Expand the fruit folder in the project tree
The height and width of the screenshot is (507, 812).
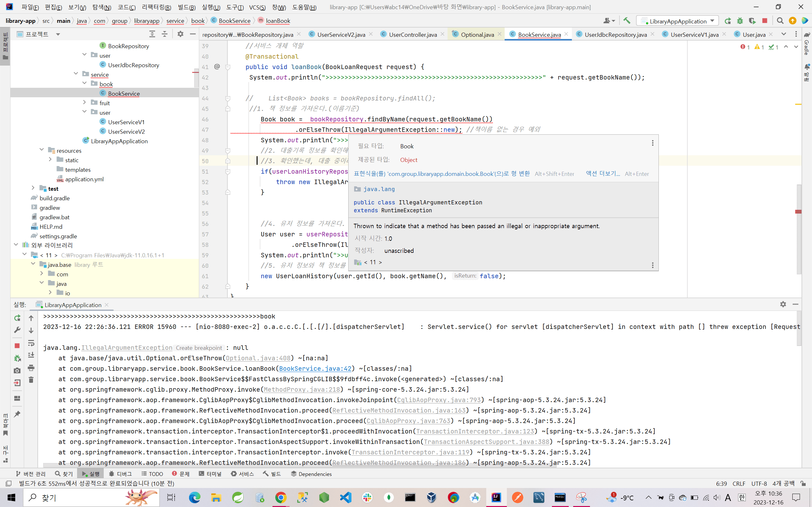(x=84, y=103)
